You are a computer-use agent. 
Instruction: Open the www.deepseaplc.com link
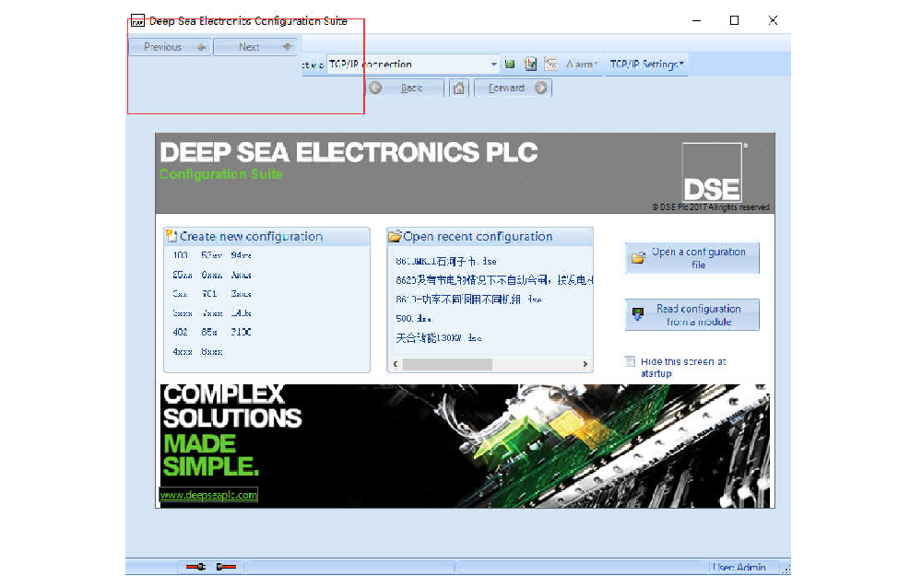(x=208, y=495)
